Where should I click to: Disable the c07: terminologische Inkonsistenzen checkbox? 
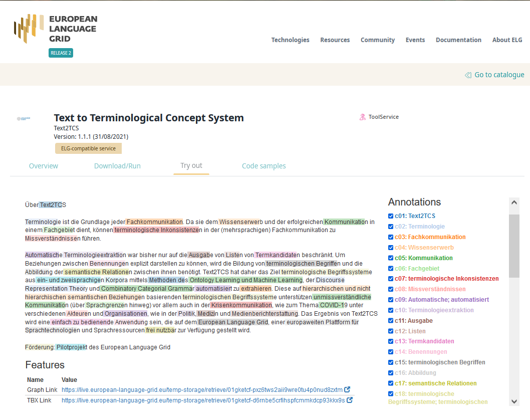pos(391,279)
